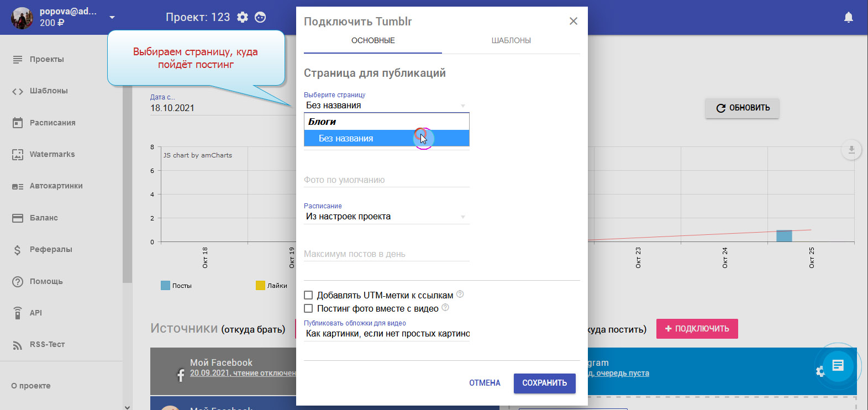Open the Публиковать обложки для видео dropdown
Screen dimensions: 868x410
coord(386,334)
